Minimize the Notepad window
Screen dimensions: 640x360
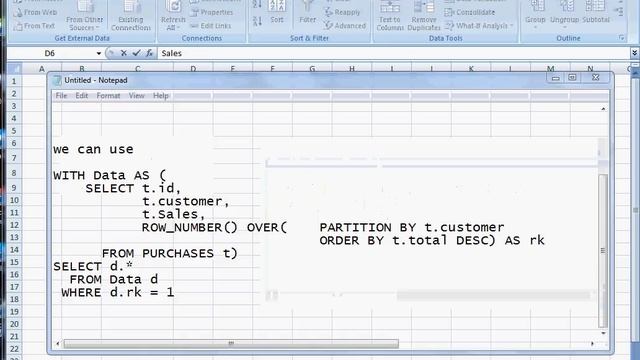pos(556,78)
